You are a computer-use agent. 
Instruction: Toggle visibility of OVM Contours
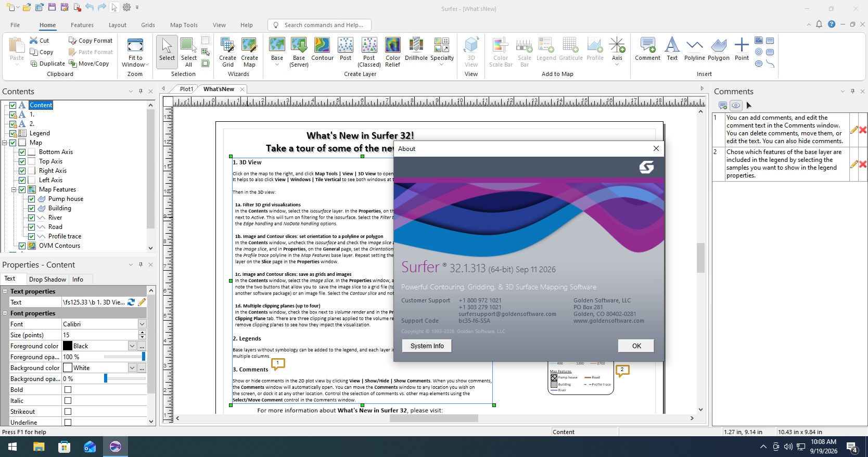tap(22, 246)
